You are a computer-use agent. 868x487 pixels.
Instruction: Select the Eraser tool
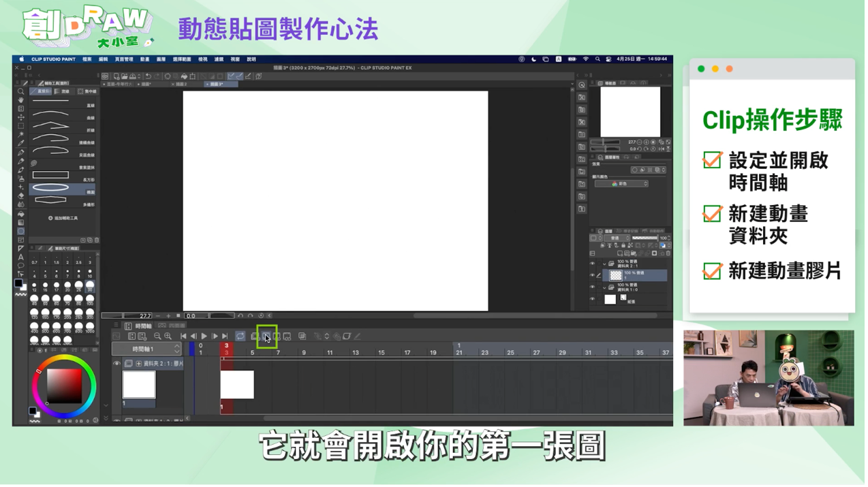click(x=21, y=195)
